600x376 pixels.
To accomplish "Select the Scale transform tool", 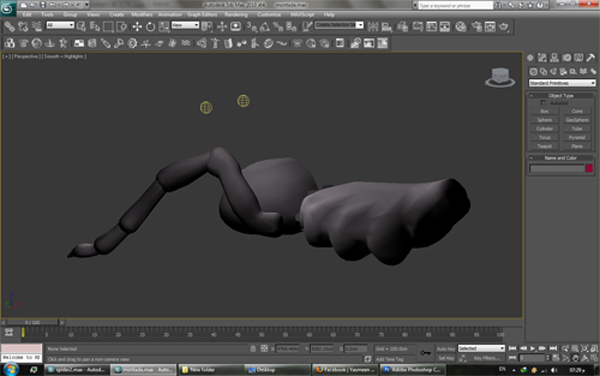I will pos(164,27).
